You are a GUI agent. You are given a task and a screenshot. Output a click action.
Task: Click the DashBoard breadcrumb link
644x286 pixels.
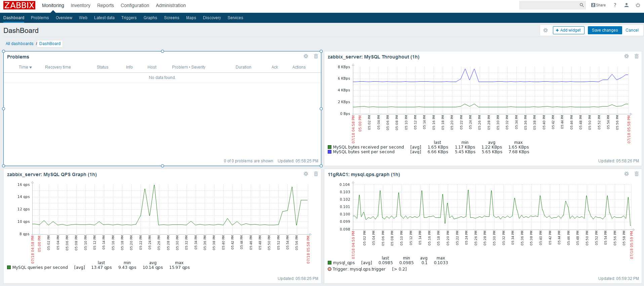(x=50, y=44)
